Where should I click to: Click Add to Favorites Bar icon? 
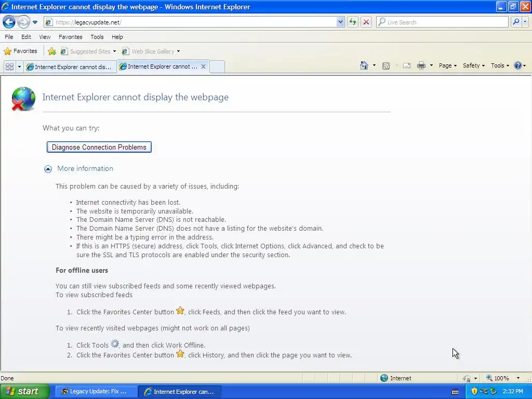coord(52,51)
